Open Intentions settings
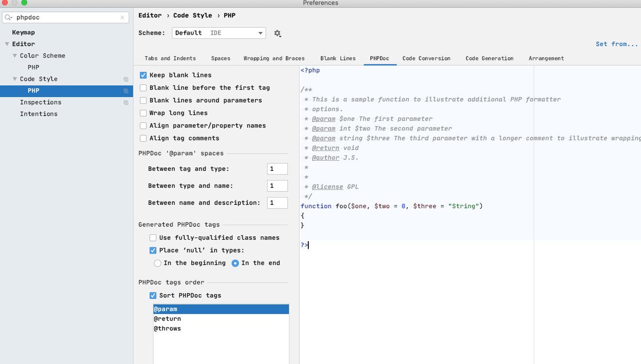 (x=38, y=114)
